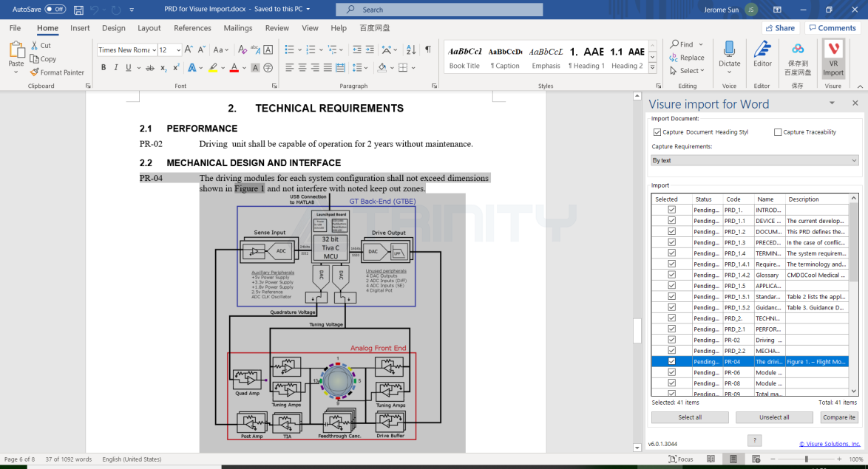The image size is (868, 469).
Task: Uncheck Capture Document Heading Style checkbox
Action: tap(657, 132)
